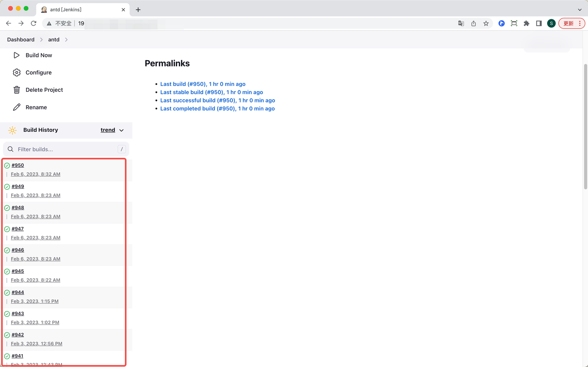The width and height of the screenshot is (588, 367).
Task: Open the tab search chevron dropdown
Action: [x=580, y=10]
